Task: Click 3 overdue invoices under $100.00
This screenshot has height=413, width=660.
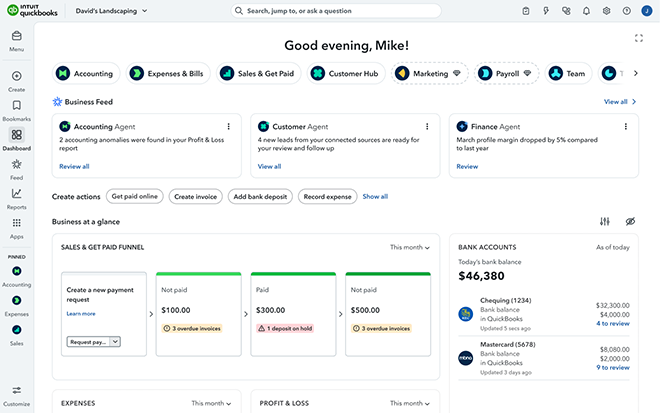Action: pos(192,328)
